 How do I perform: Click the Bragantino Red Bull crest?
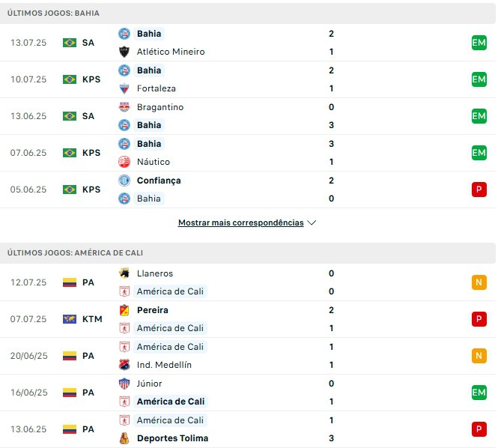[124, 107]
